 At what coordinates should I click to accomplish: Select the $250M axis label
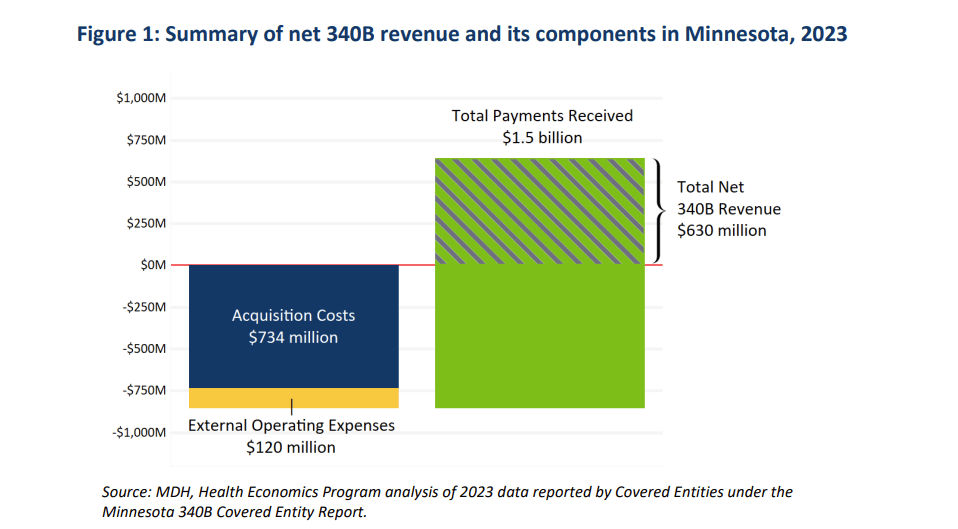pos(146,223)
